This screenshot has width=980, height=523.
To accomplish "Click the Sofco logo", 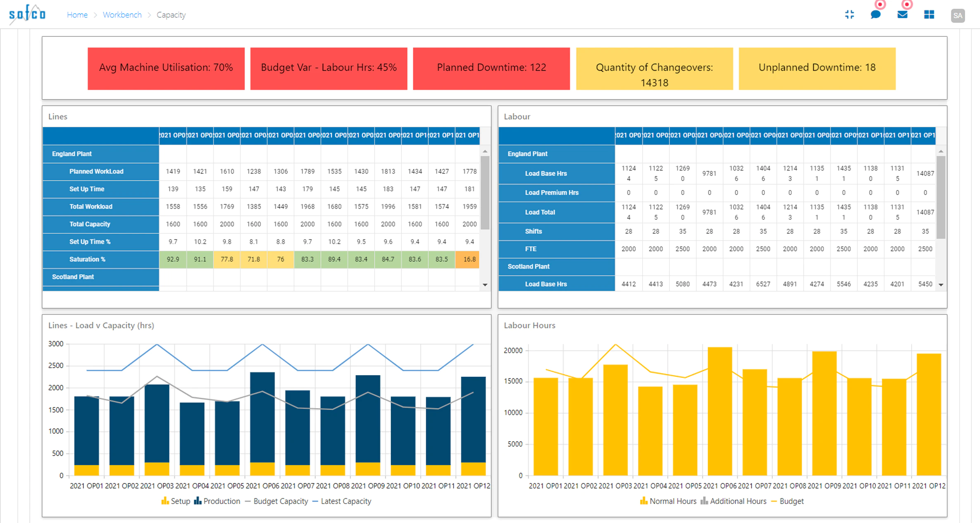I will [x=27, y=14].
